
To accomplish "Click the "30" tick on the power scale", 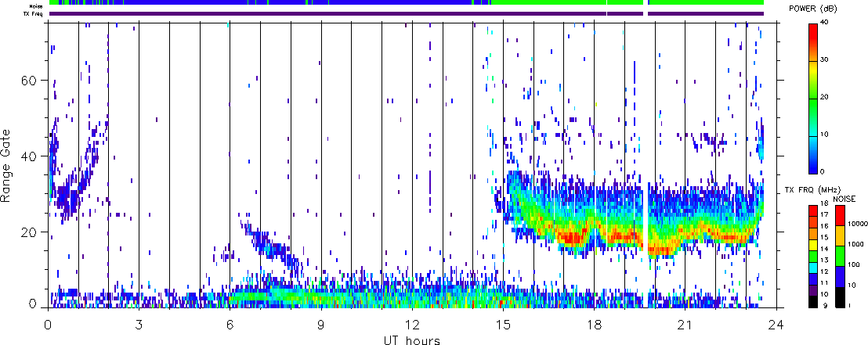I will (825, 60).
